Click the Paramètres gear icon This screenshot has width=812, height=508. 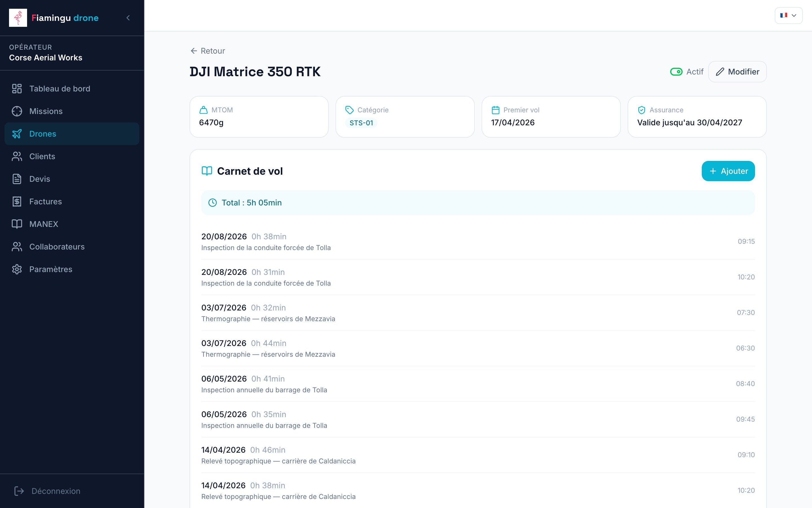coord(17,269)
